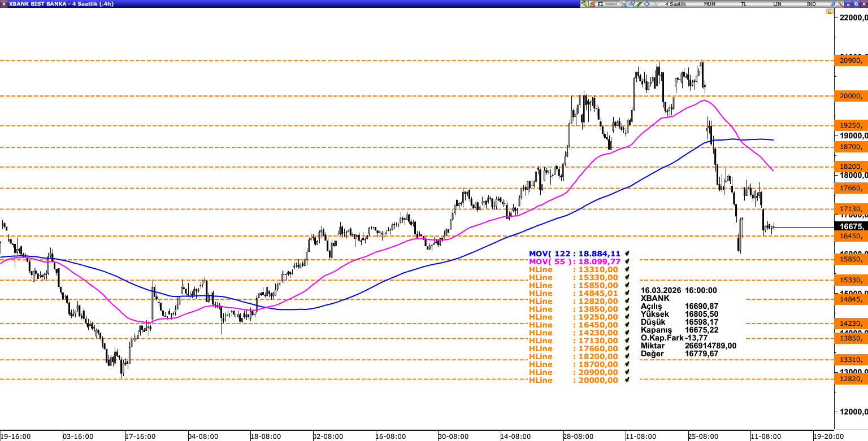Toggle the MOV(55) indicator checkmark
This screenshot has height=441, width=868.
click(627, 262)
